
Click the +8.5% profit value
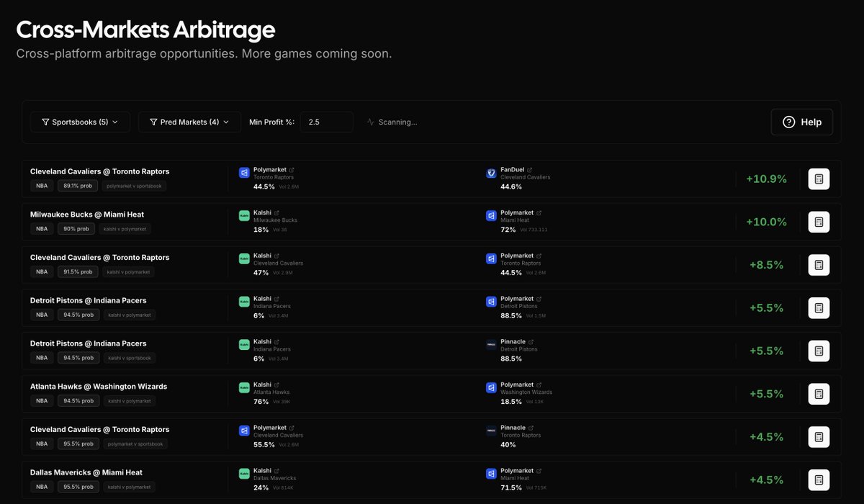click(x=766, y=265)
